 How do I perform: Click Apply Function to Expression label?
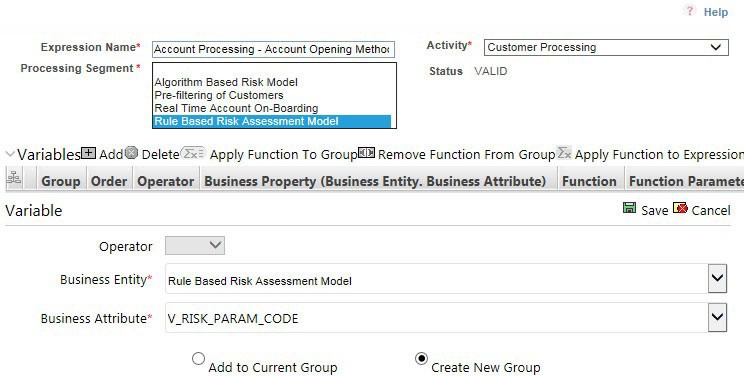point(659,155)
